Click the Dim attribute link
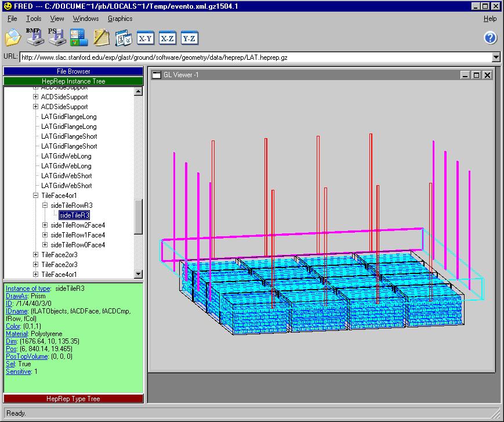Image resolution: width=504 pixels, height=422 pixels. (11, 341)
